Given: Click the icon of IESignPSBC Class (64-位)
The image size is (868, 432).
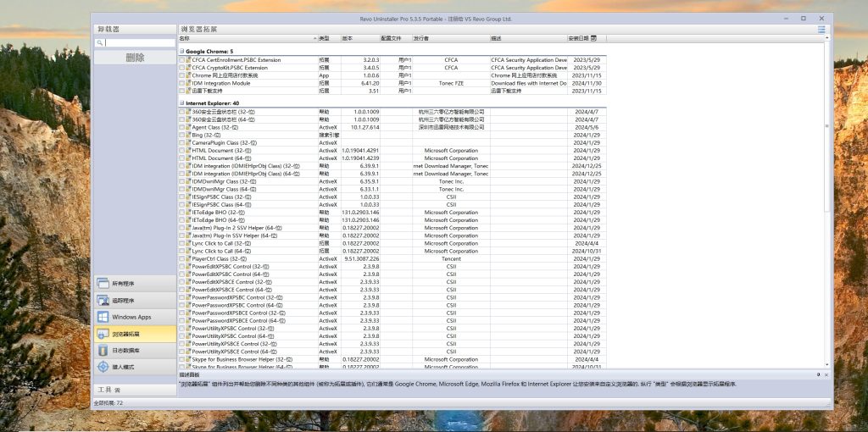Looking at the screenshot, I should pyautogui.click(x=188, y=205).
